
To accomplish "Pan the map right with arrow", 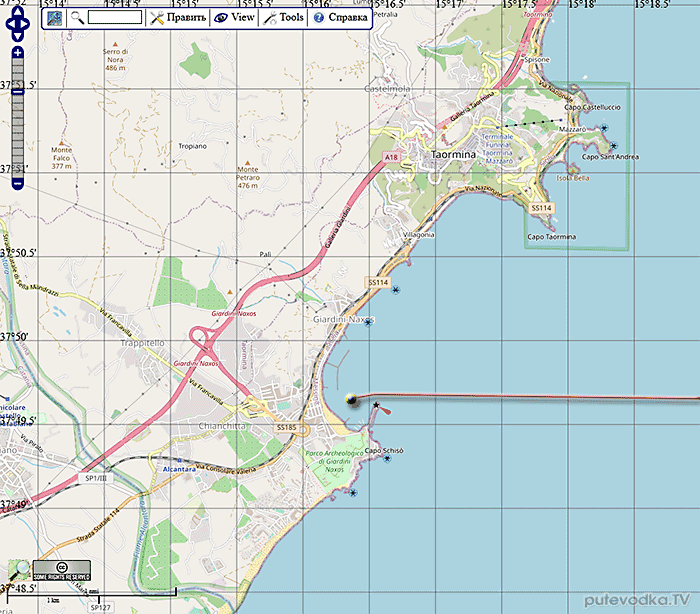I will [x=26, y=24].
